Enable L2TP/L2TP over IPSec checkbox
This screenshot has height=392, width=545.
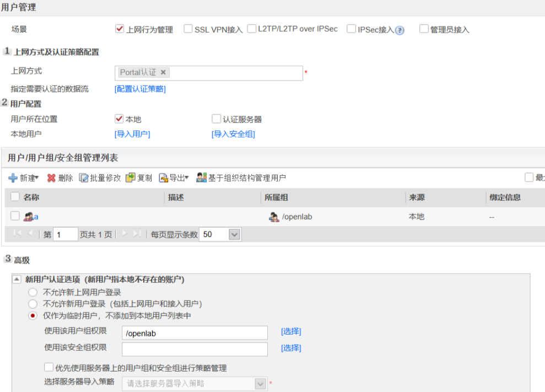tap(252, 29)
